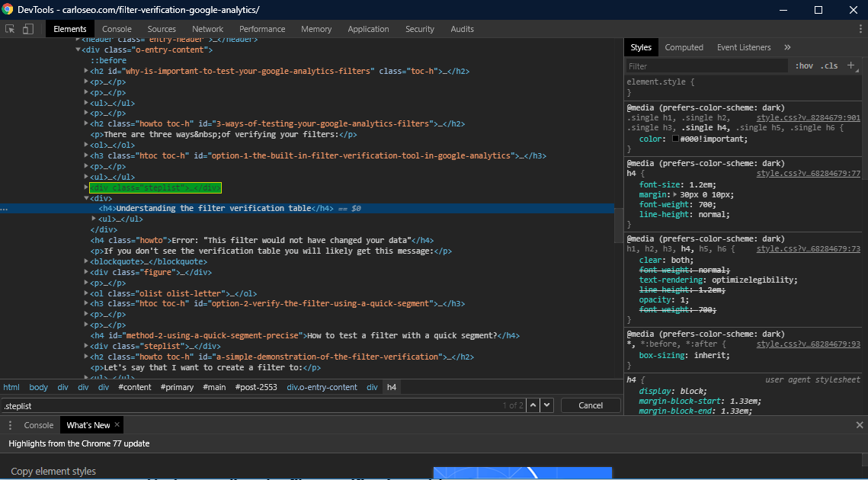Viewport: 868px width, 480px height.
Task: Open the Performance tab
Action: (262, 29)
